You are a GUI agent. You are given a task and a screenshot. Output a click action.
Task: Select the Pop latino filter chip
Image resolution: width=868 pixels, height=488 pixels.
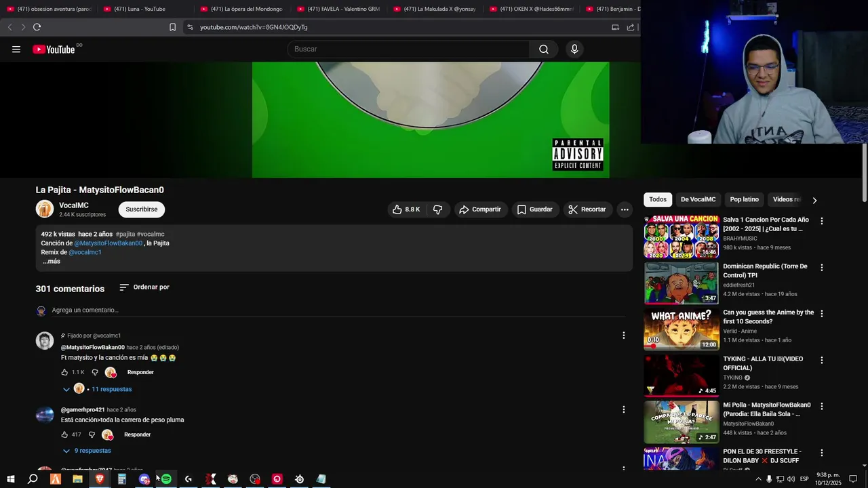pyautogui.click(x=744, y=199)
